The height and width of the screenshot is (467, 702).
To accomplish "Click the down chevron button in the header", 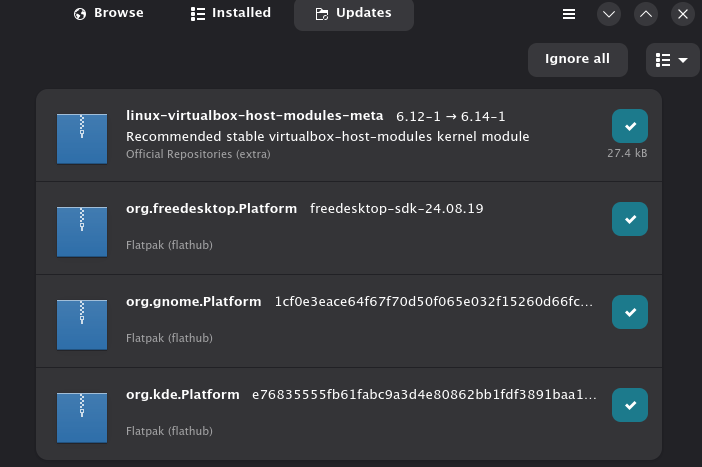I will 609,14.
